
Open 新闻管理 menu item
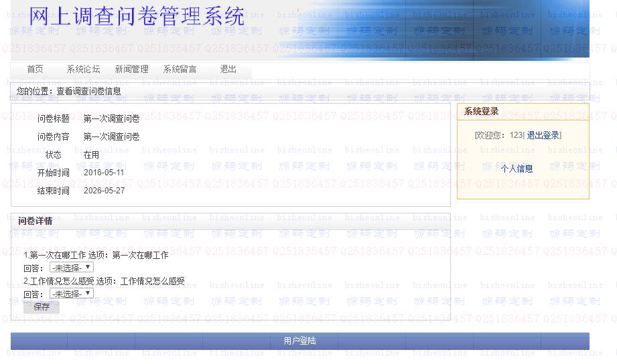[131, 69]
